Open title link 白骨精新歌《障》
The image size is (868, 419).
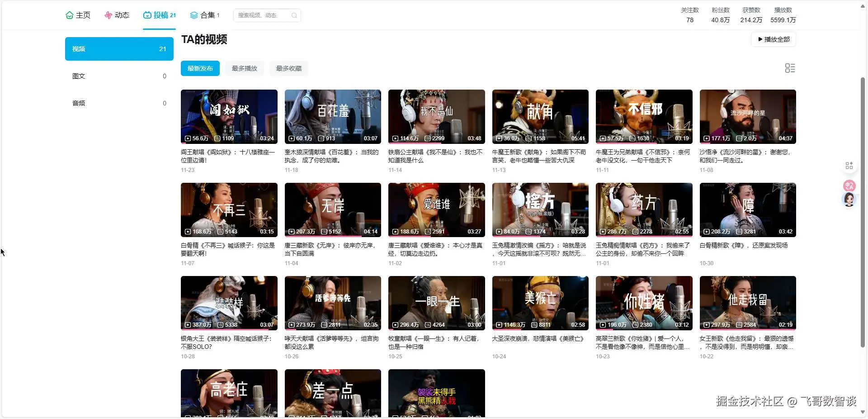[744, 245]
